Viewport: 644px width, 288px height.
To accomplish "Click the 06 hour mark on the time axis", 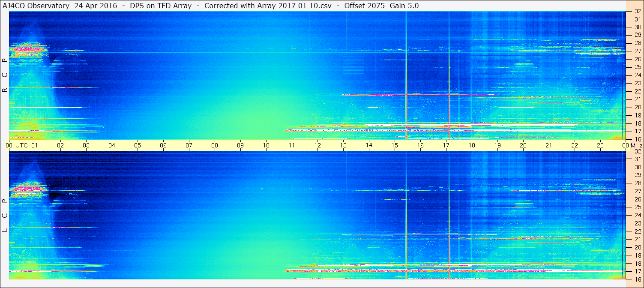I will coord(163,145).
